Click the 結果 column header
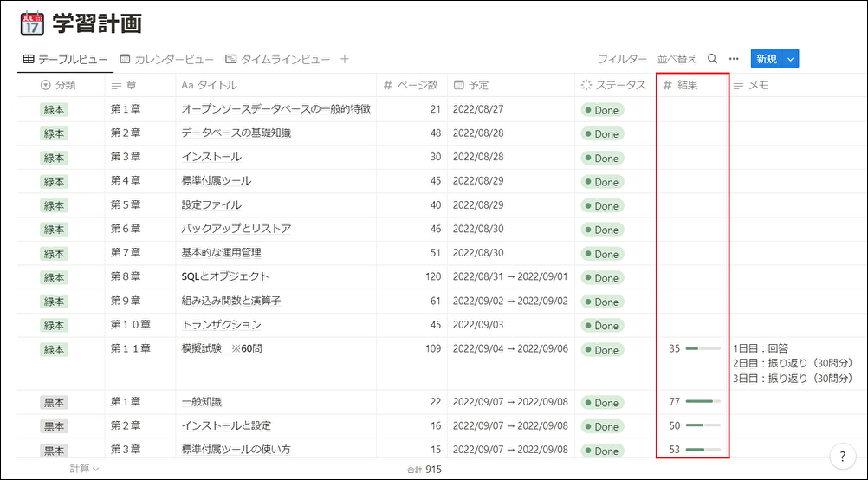Image resolution: width=868 pixels, height=480 pixels. [x=680, y=85]
